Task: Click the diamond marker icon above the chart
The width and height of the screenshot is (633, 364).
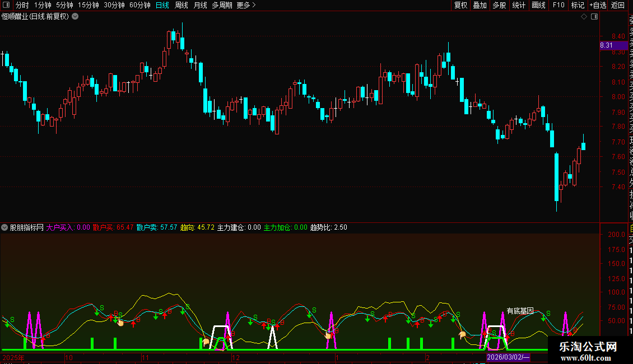Action: coord(584,17)
